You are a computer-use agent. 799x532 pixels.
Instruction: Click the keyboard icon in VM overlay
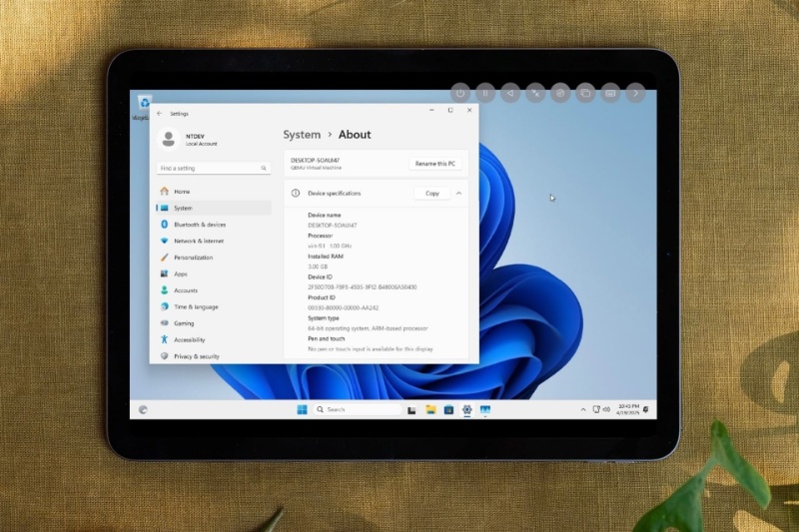(x=610, y=93)
